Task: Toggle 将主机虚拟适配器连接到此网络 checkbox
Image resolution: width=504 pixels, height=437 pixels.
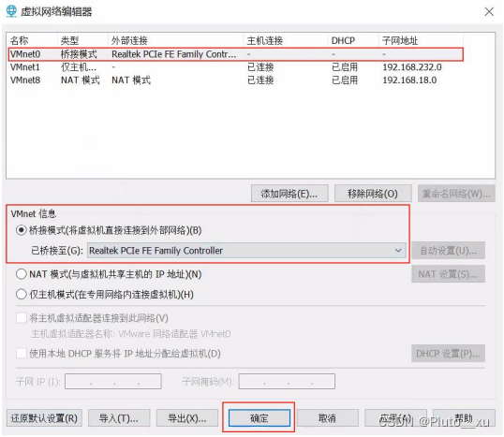Action: [22, 318]
